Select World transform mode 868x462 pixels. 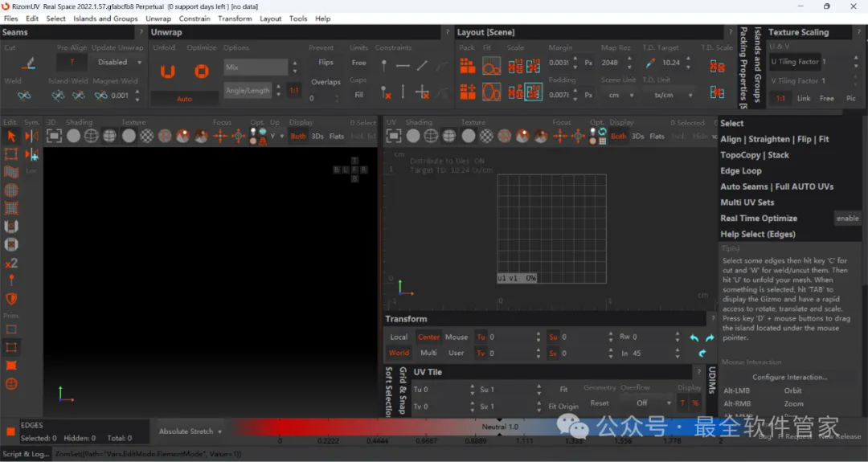click(x=399, y=353)
